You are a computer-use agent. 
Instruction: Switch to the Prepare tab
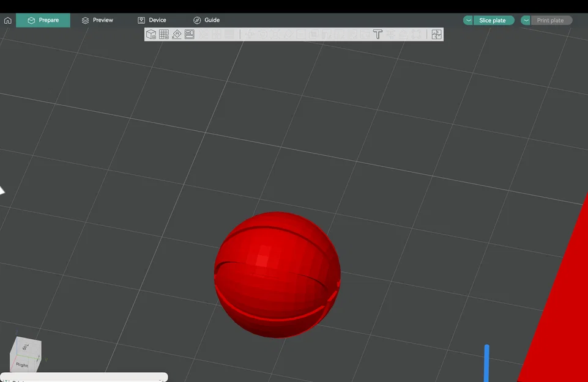point(43,20)
